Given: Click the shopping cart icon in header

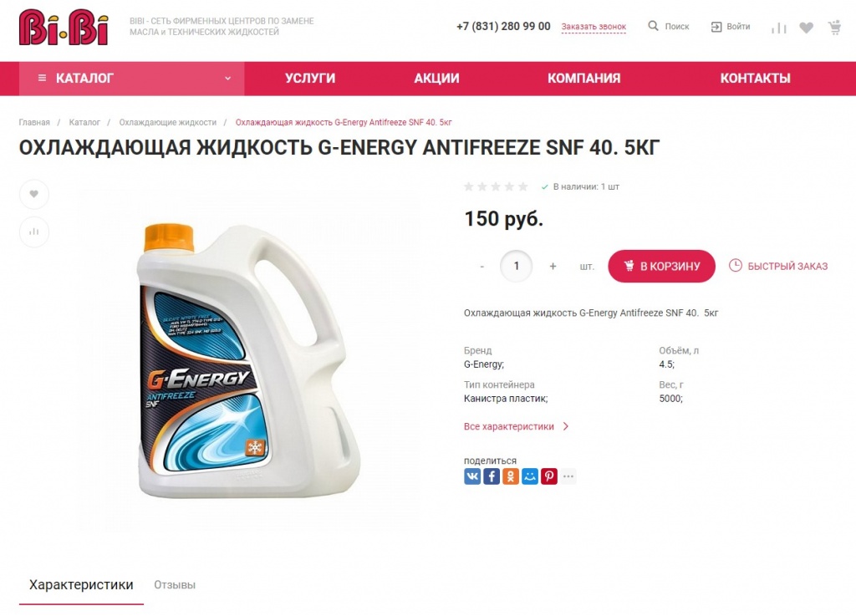Looking at the screenshot, I should coord(834,28).
